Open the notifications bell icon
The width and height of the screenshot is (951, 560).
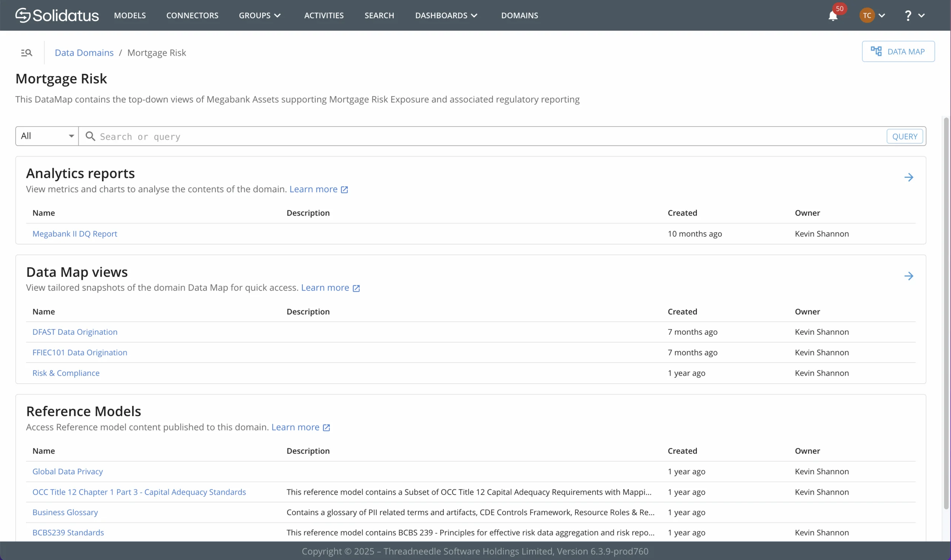tap(833, 16)
